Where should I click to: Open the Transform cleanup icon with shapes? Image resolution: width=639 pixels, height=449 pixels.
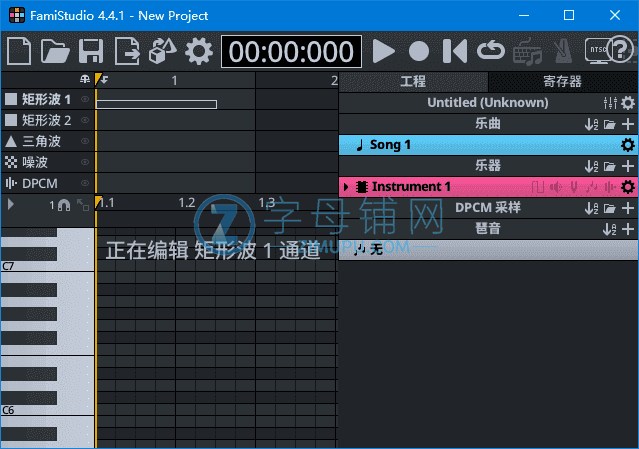pyautogui.click(x=163, y=51)
